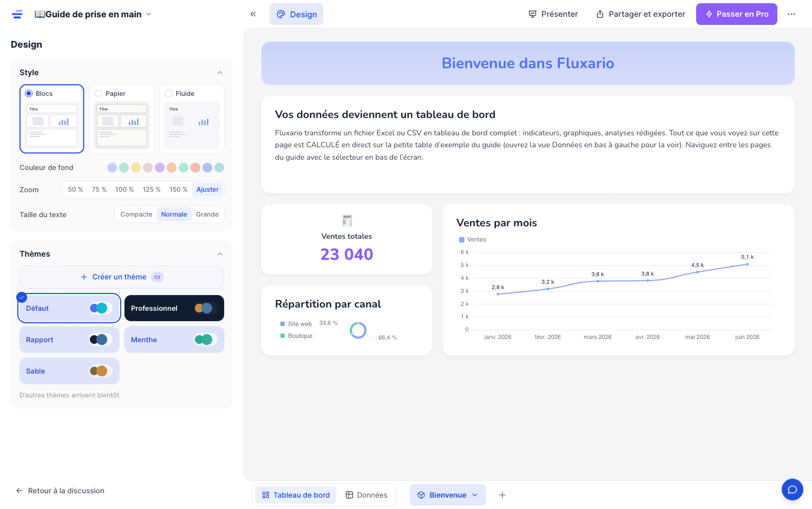Open the Guide de prise en main dropdown
The image size is (812, 509).
click(x=93, y=14)
